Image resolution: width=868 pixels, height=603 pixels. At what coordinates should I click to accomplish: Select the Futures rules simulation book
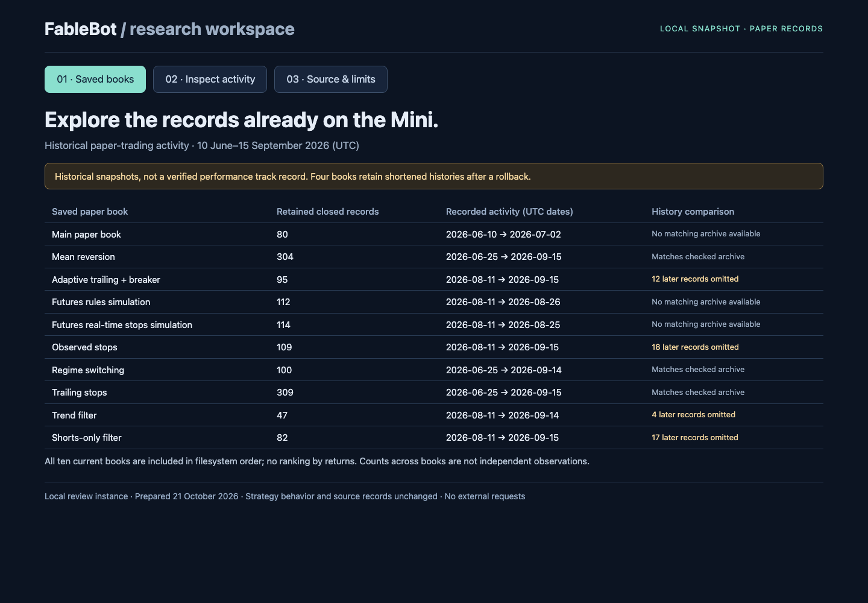pos(101,302)
